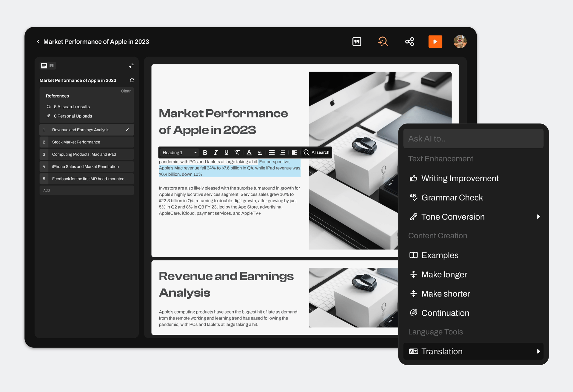Toggle italic formatting in text toolbar
573x392 pixels.
215,152
